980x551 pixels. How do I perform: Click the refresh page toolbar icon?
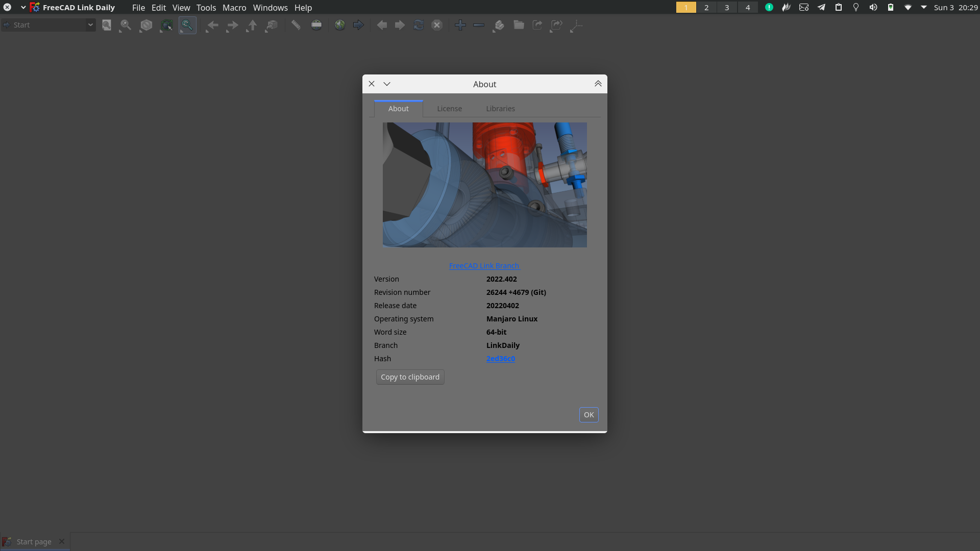click(419, 25)
